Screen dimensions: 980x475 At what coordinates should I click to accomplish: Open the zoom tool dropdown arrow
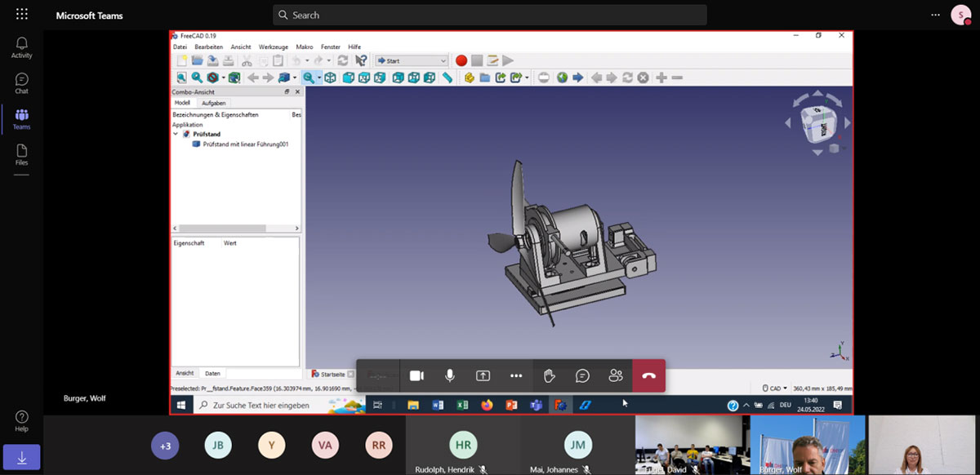point(318,78)
